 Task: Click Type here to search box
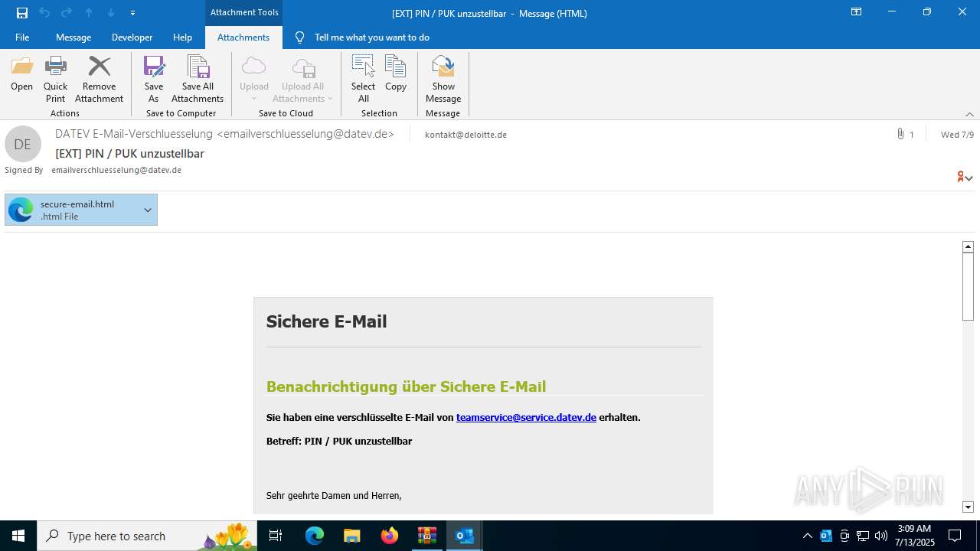(x=147, y=536)
